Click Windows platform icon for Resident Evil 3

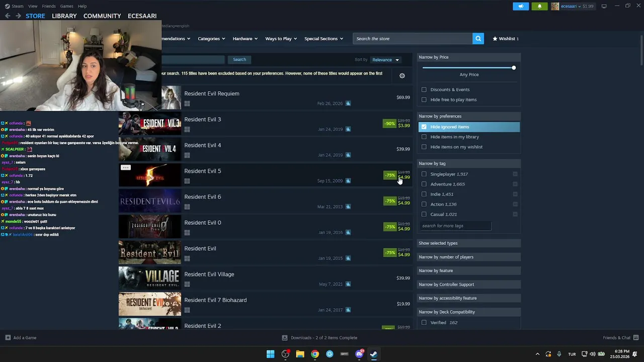187,129
